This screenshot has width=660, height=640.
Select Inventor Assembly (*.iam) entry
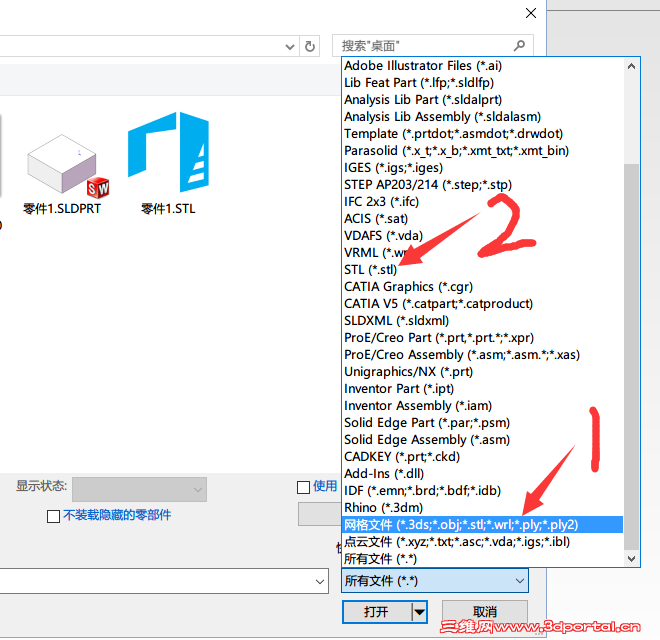[x=482, y=406]
